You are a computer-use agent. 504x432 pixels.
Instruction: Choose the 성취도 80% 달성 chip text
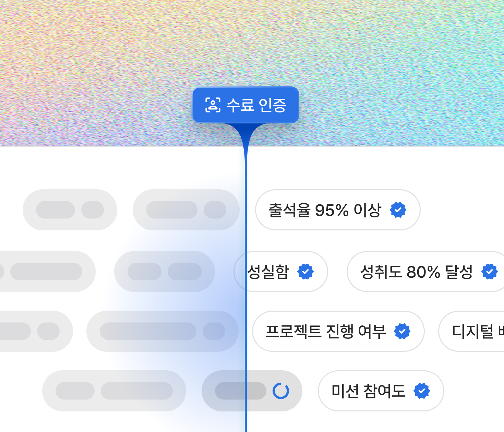pyautogui.click(x=416, y=272)
